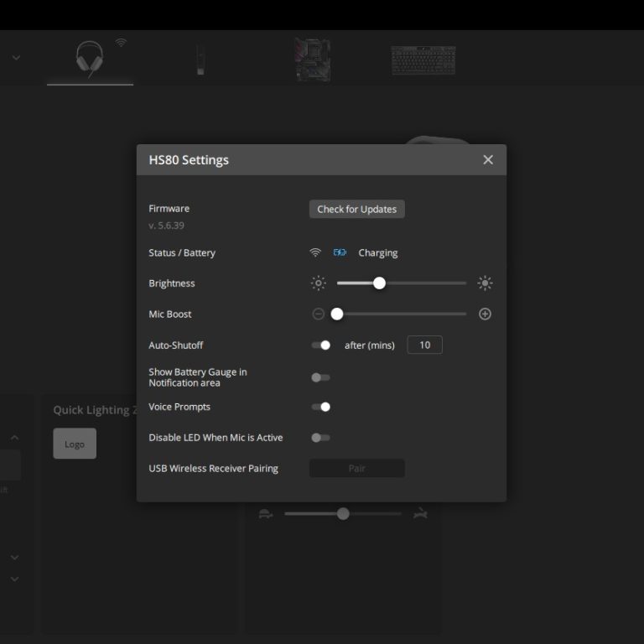Click the Brightness slider handle

[379, 283]
